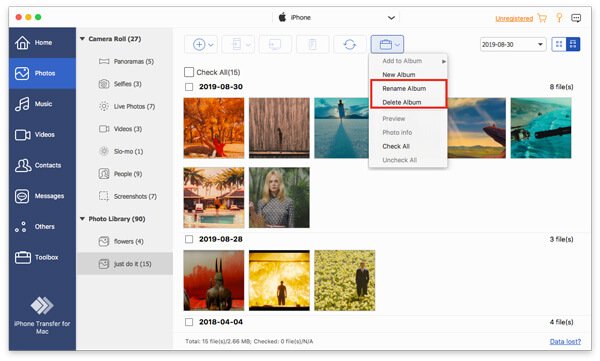Screen dimensions: 600x361
Task: Open the Messages section
Action: click(x=42, y=196)
